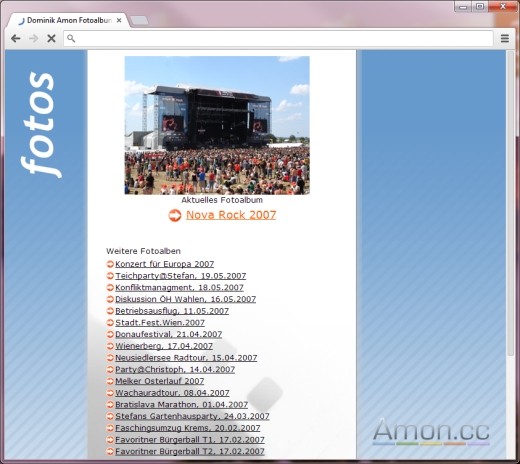Click arrow icon beside Faschingsumzug Krems
The height and width of the screenshot is (464, 520).
110,428
